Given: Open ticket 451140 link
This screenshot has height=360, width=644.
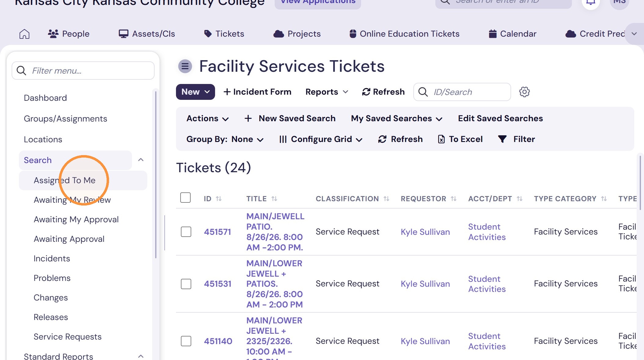Looking at the screenshot, I should pos(218,341).
